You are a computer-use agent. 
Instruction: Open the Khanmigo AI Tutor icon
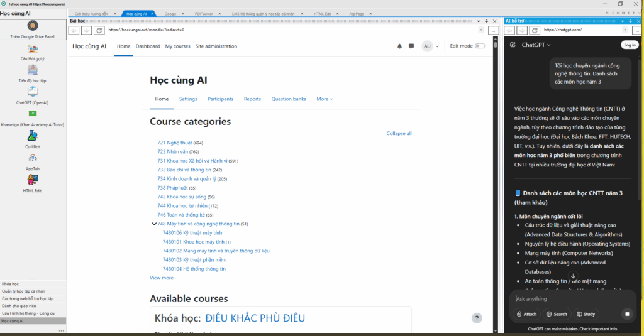tap(32, 114)
